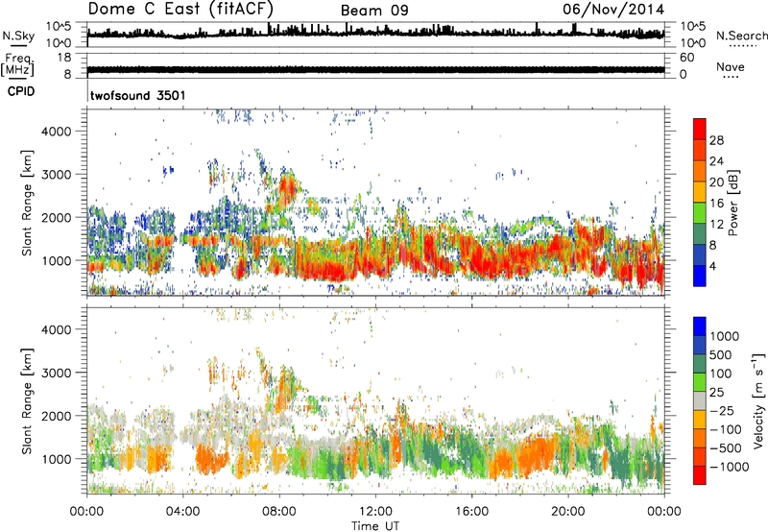Click the '-1000' velocity colorbar tick label
This screenshot has width=768, height=532.
[x=730, y=467]
